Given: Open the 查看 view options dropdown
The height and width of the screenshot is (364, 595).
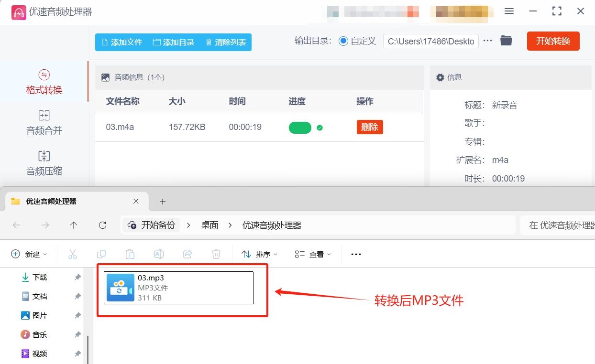Looking at the screenshot, I should point(312,254).
